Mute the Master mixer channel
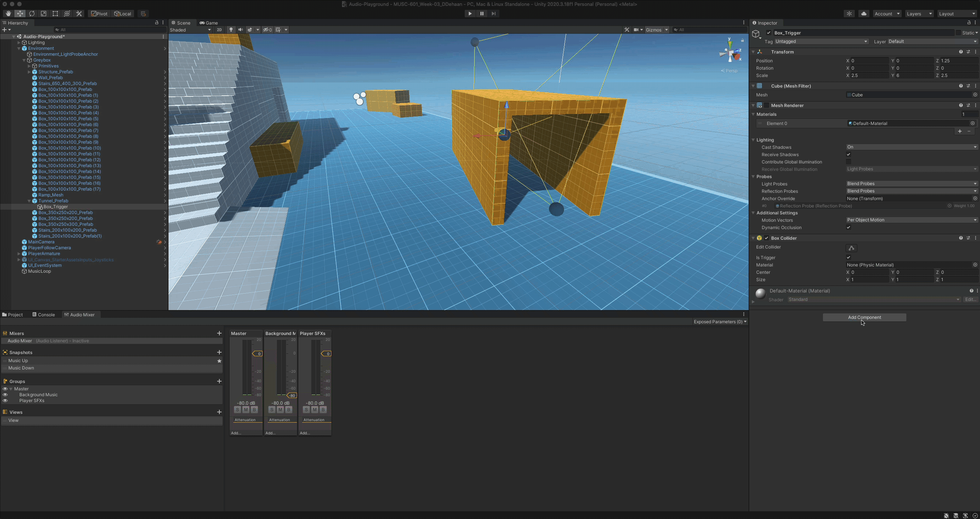This screenshot has height=519, width=980. tap(246, 410)
